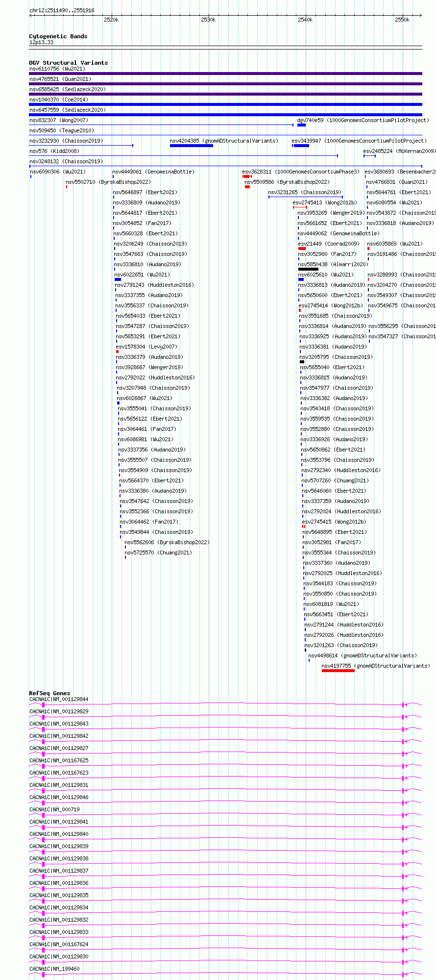436x980 pixels.
Task: Open the nsv832307 (Wong2007) variant
Action: [59, 120]
